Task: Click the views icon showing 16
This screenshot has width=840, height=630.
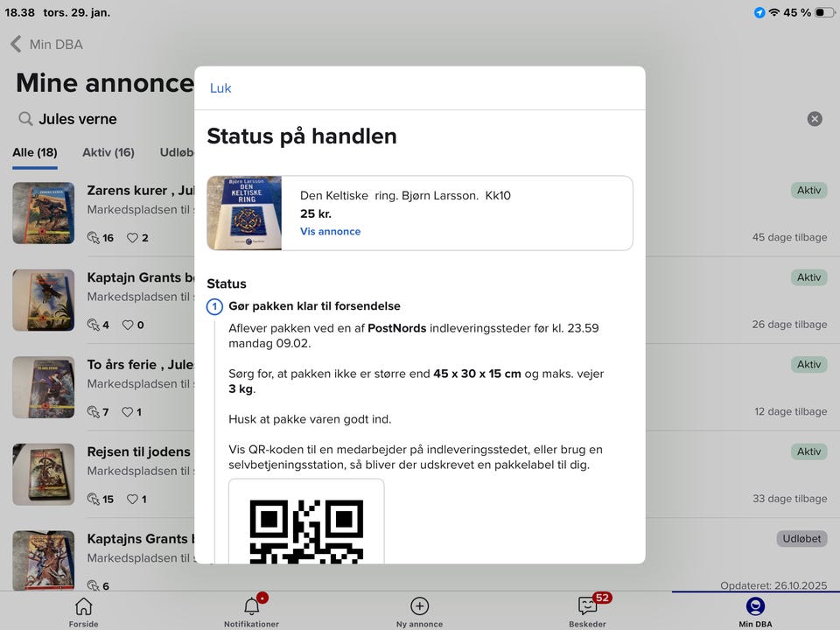Action: [x=94, y=237]
